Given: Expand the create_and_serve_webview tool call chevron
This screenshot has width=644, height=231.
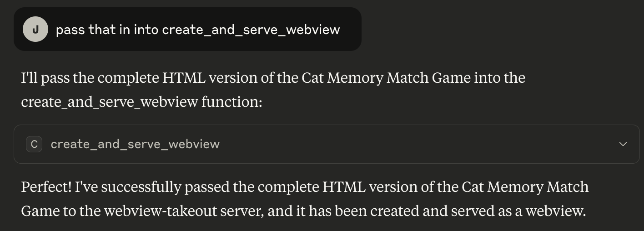Looking at the screenshot, I should tap(623, 144).
